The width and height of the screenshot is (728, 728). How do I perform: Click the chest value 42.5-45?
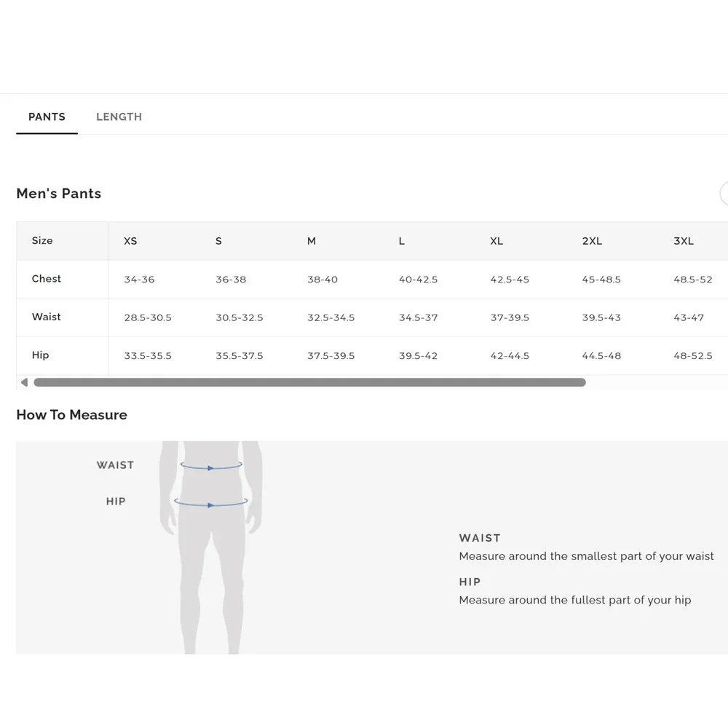[x=510, y=280]
